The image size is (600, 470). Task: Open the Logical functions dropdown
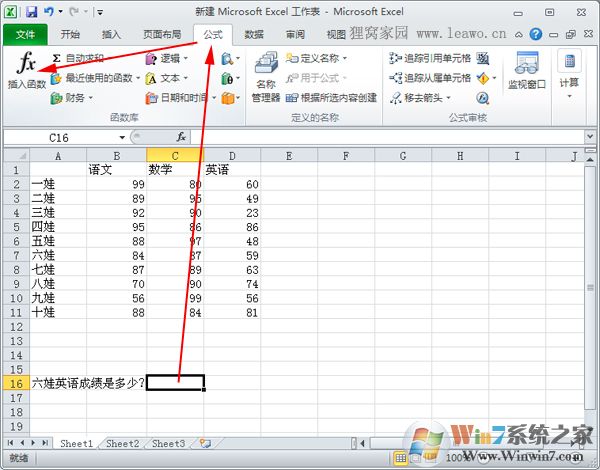point(167,58)
